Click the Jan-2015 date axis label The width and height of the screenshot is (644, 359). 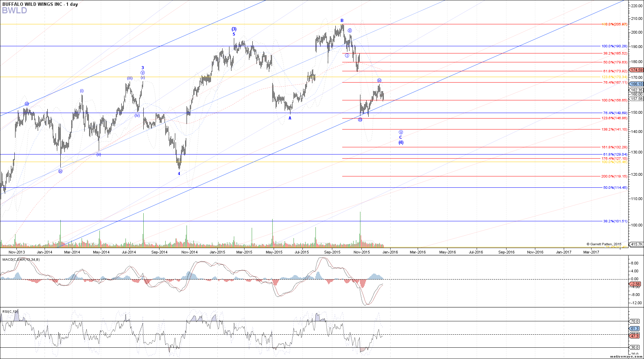pyautogui.click(x=217, y=252)
